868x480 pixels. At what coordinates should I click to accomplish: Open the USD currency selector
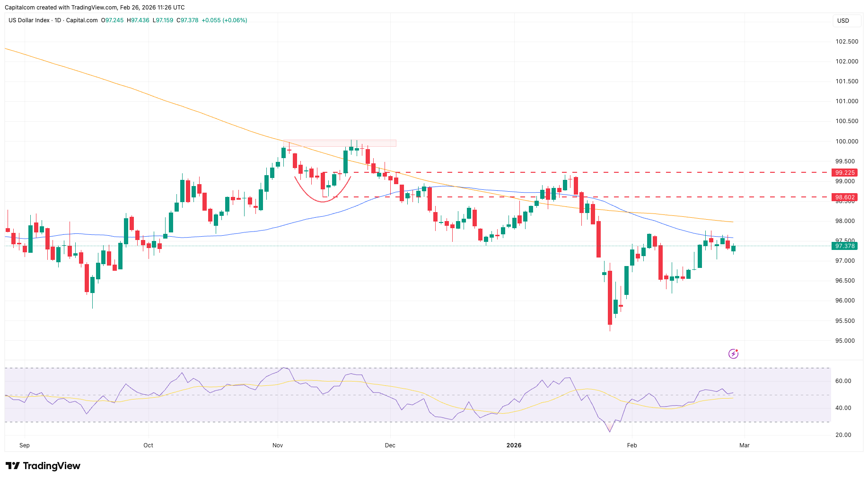(x=846, y=21)
